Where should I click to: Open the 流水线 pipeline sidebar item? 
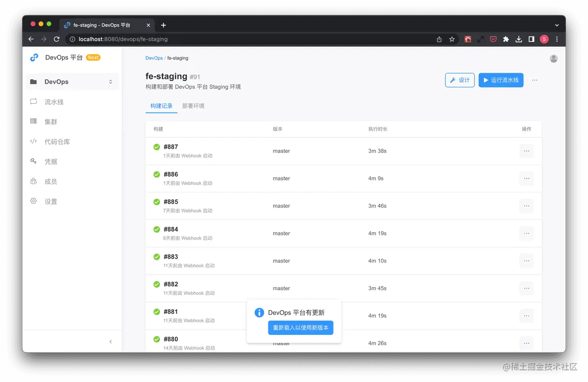click(x=72, y=102)
